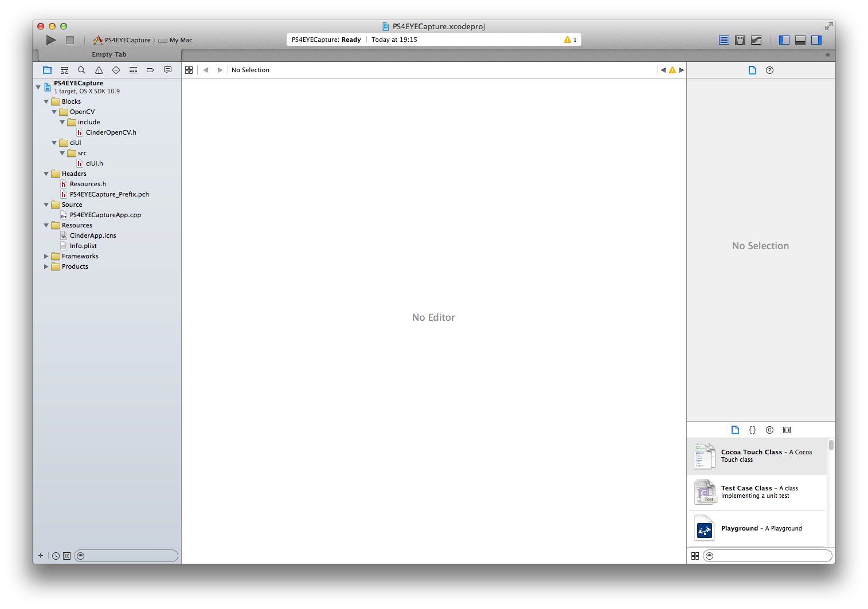
Task: Expand the Products folder
Action: [x=46, y=266]
